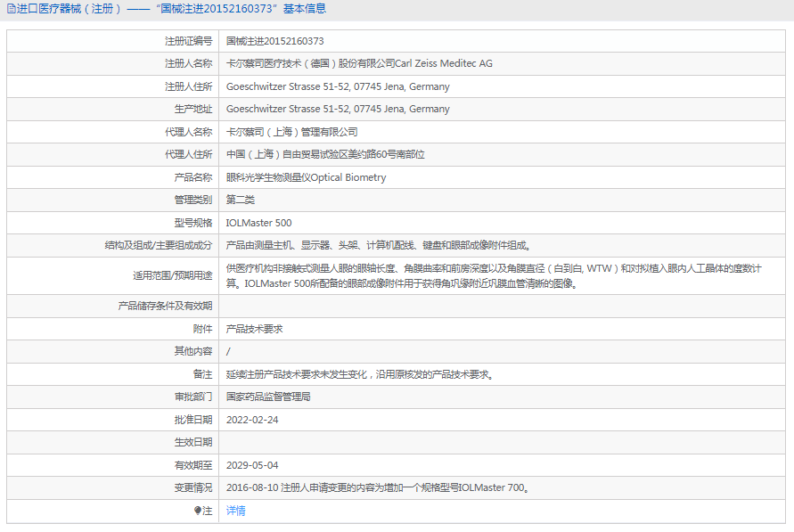Click the 备注 remark text
The width and height of the screenshot is (794, 532).
[360, 374]
